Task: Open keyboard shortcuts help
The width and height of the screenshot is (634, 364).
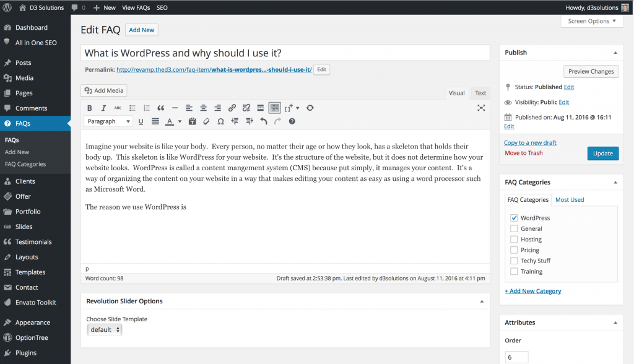Action: pos(292,121)
